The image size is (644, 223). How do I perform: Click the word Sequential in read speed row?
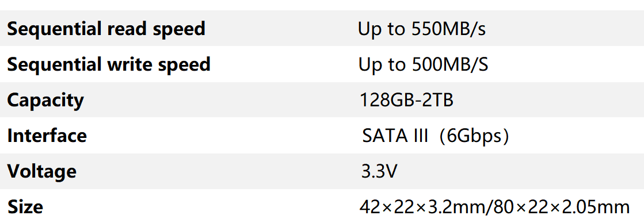[x=54, y=30]
